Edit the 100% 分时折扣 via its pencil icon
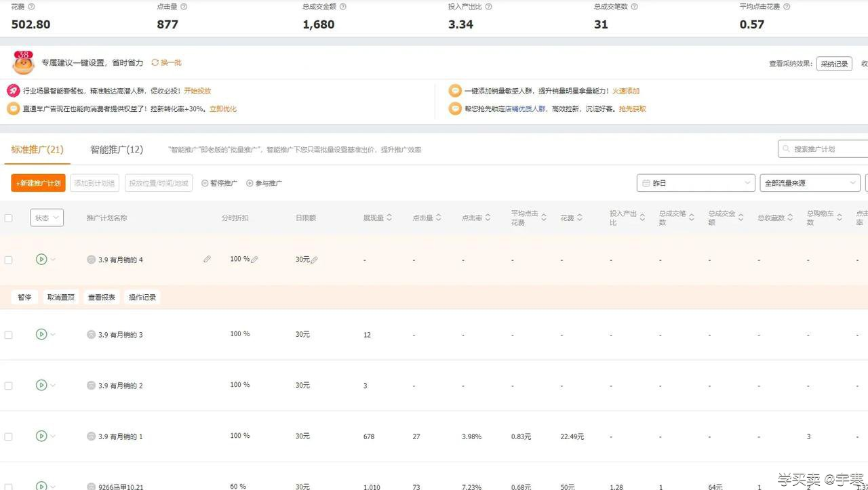The image size is (868, 490). coord(254,260)
